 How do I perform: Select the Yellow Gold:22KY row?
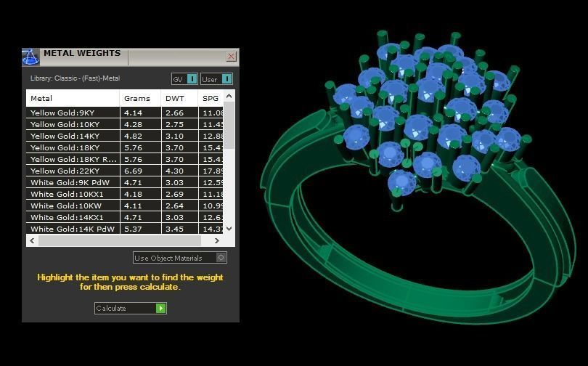click(125, 171)
